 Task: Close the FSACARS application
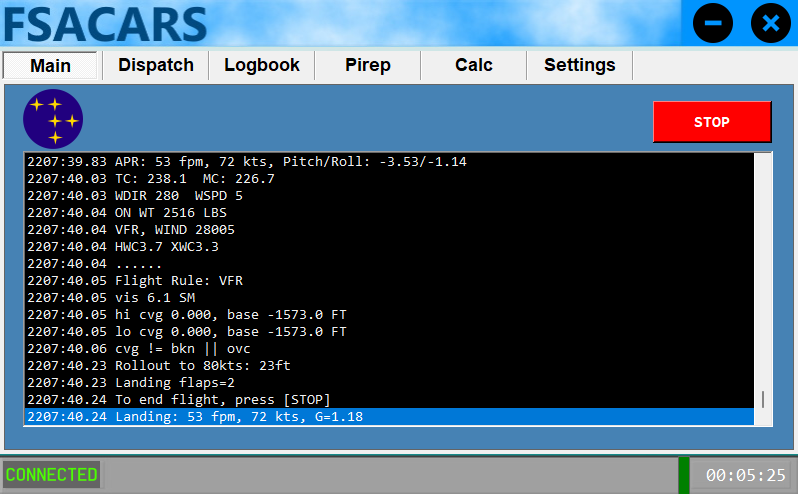[770, 23]
